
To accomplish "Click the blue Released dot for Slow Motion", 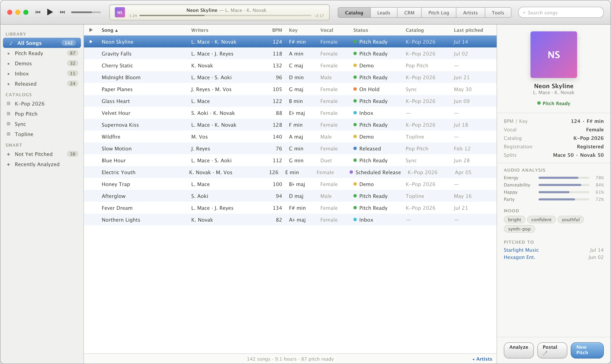I will click(x=355, y=148).
